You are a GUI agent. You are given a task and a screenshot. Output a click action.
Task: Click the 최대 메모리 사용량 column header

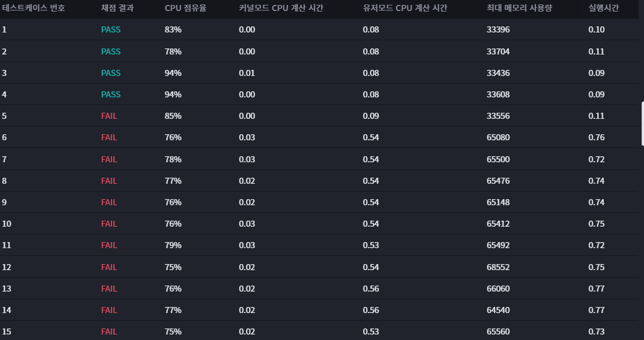[x=519, y=8]
